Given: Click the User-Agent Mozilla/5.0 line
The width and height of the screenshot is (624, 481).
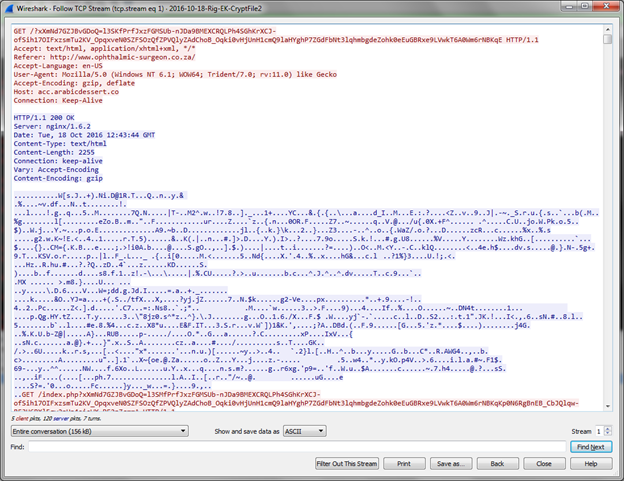Looking at the screenshot, I should tap(175, 74).
